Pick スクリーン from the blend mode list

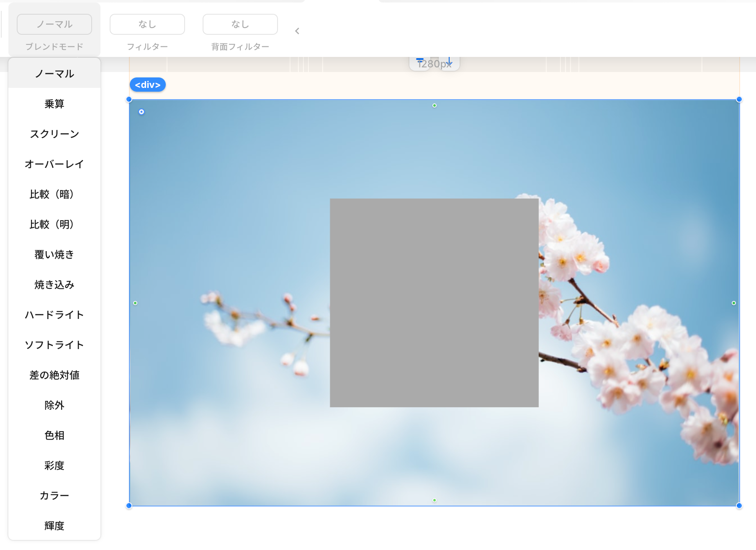click(54, 134)
